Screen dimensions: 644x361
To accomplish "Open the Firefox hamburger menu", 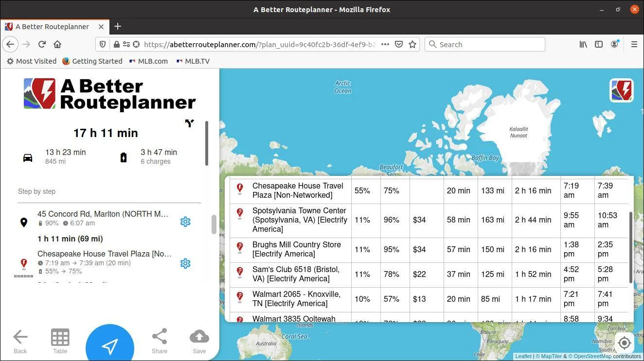I will [x=634, y=44].
